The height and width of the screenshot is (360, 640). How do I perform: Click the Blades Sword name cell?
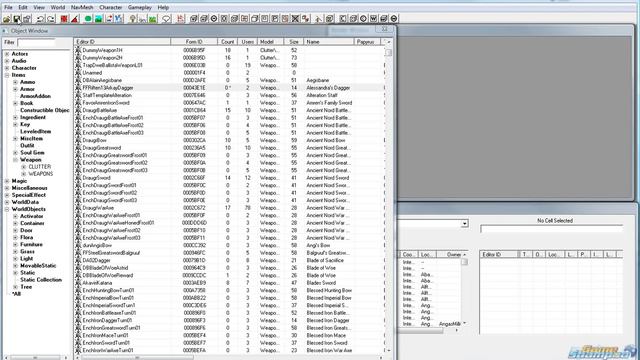coord(321,283)
